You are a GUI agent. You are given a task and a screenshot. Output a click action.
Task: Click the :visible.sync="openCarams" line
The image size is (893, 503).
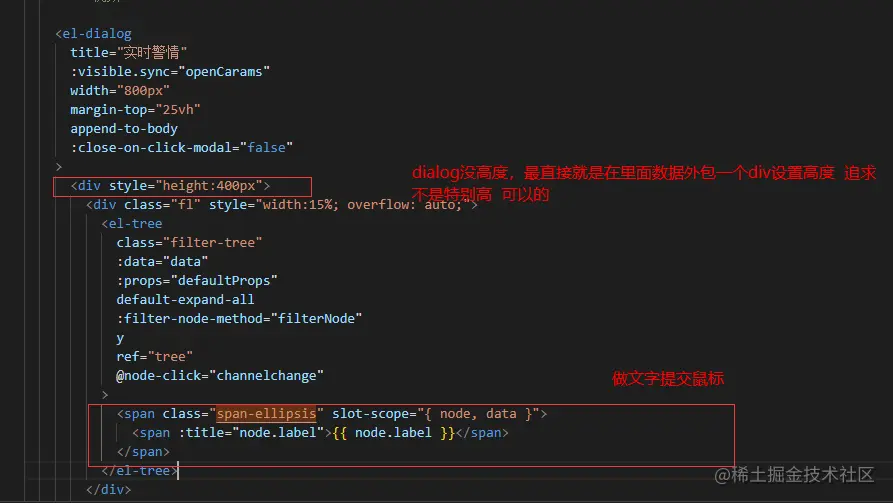pyautogui.click(x=170, y=72)
